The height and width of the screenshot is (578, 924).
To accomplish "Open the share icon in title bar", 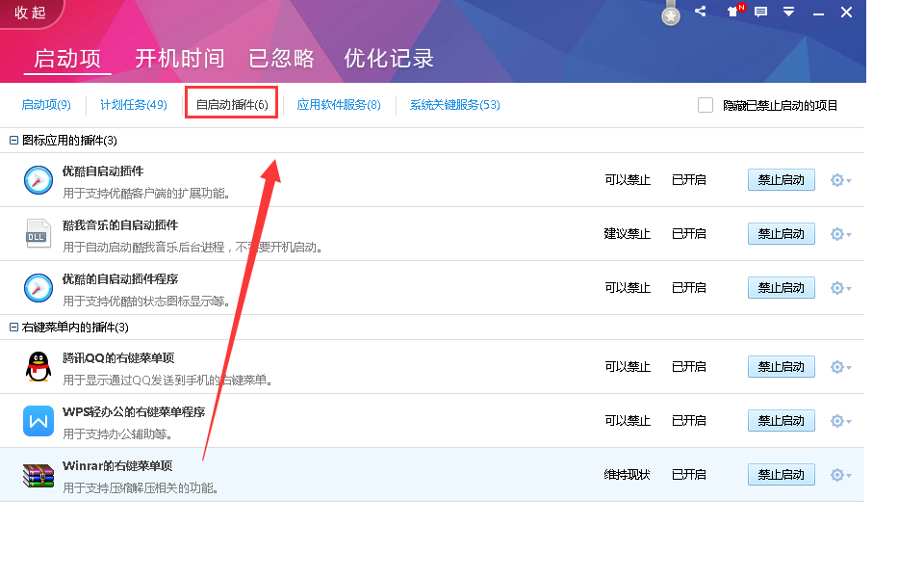I will tap(700, 12).
